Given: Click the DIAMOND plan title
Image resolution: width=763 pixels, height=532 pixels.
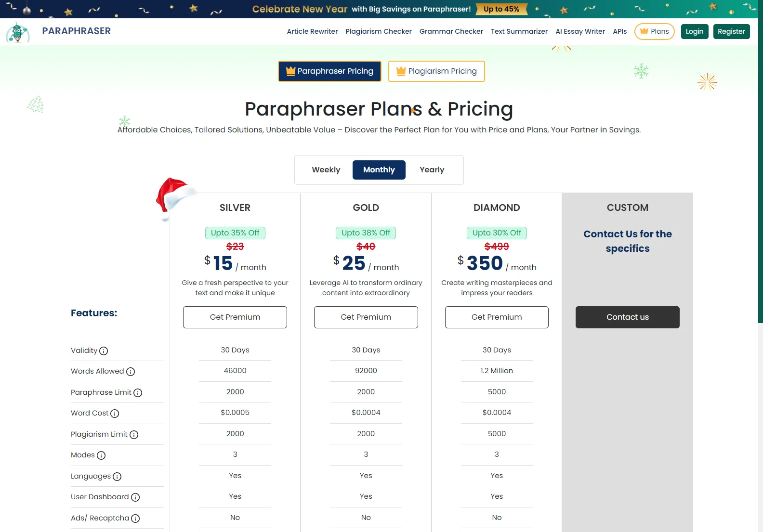Looking at the screenshot, I should coord(497,208).
